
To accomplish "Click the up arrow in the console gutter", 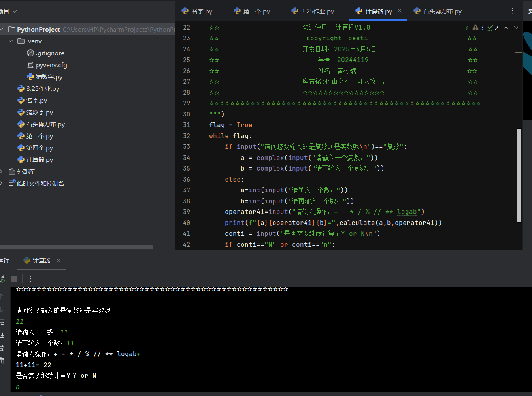I will click(2, 296).
